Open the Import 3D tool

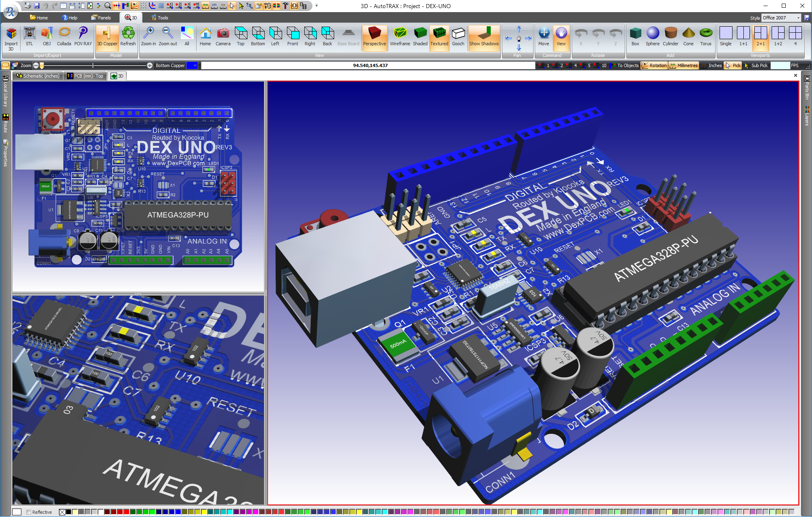11,37
